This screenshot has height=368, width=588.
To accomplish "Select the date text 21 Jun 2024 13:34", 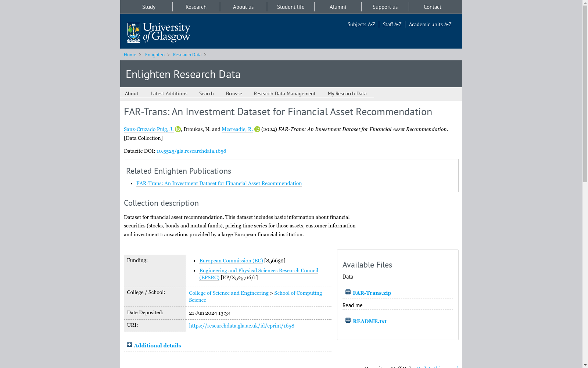I will pos(210,313).
